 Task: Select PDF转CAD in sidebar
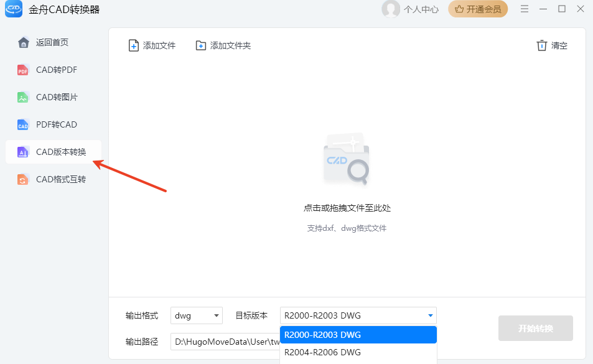(54, 124)
